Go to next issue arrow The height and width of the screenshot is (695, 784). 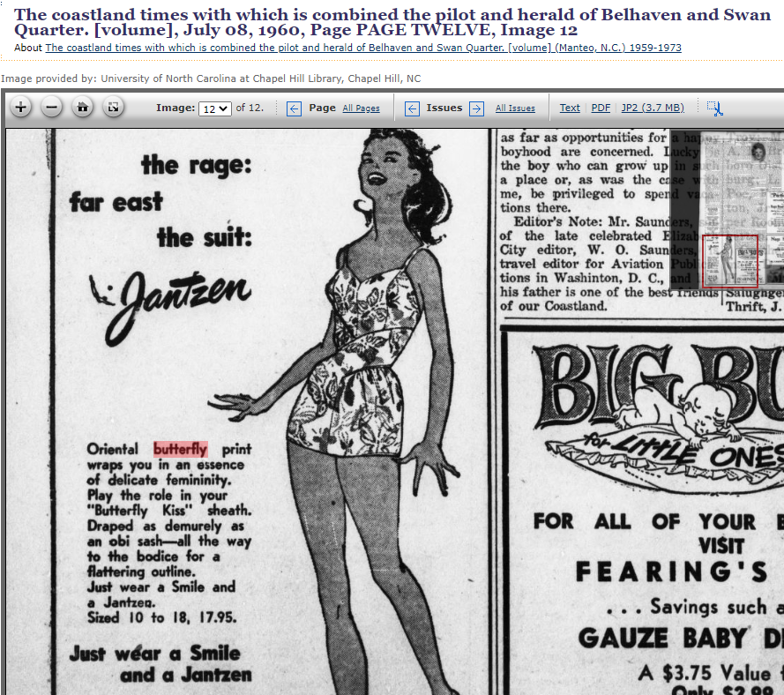tap(476, 108)
